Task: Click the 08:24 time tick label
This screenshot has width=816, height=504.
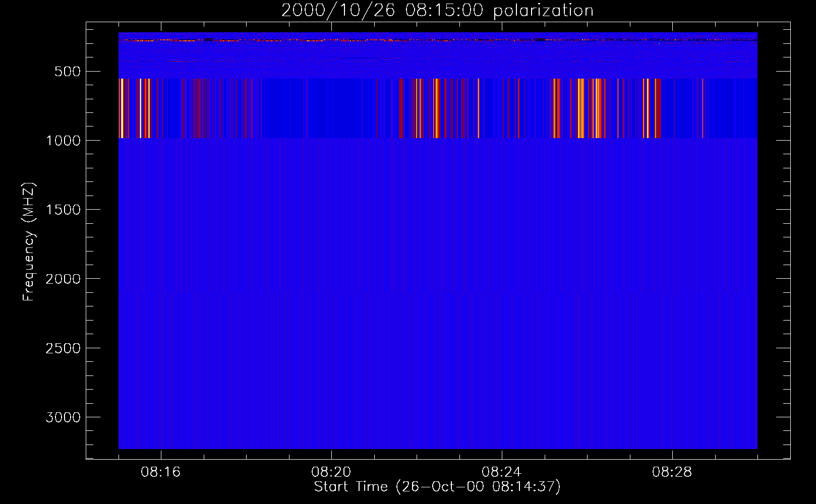Action: pos(502,472)
